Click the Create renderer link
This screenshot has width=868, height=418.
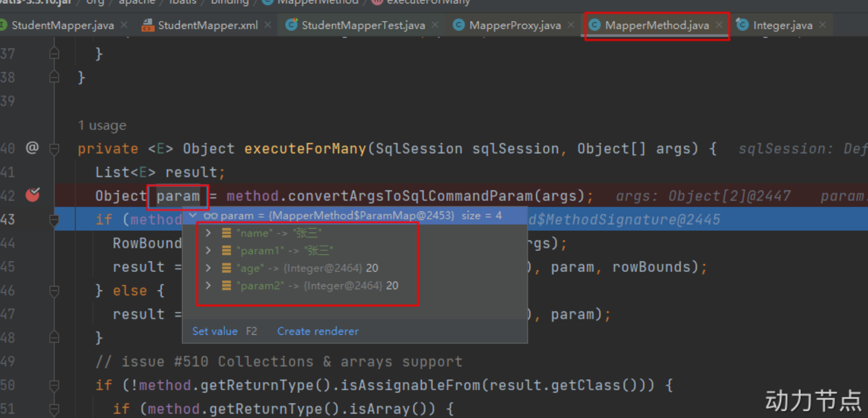(x=318, y=331)
